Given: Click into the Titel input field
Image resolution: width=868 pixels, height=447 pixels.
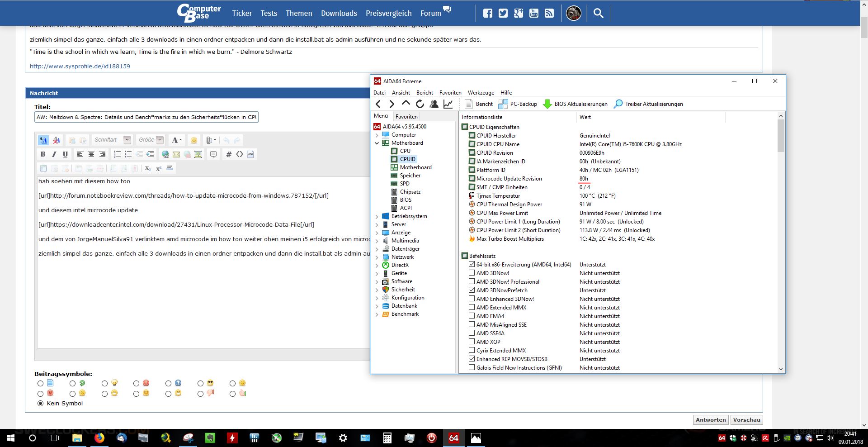Looking at the screenshot, I should pos(146,117).
